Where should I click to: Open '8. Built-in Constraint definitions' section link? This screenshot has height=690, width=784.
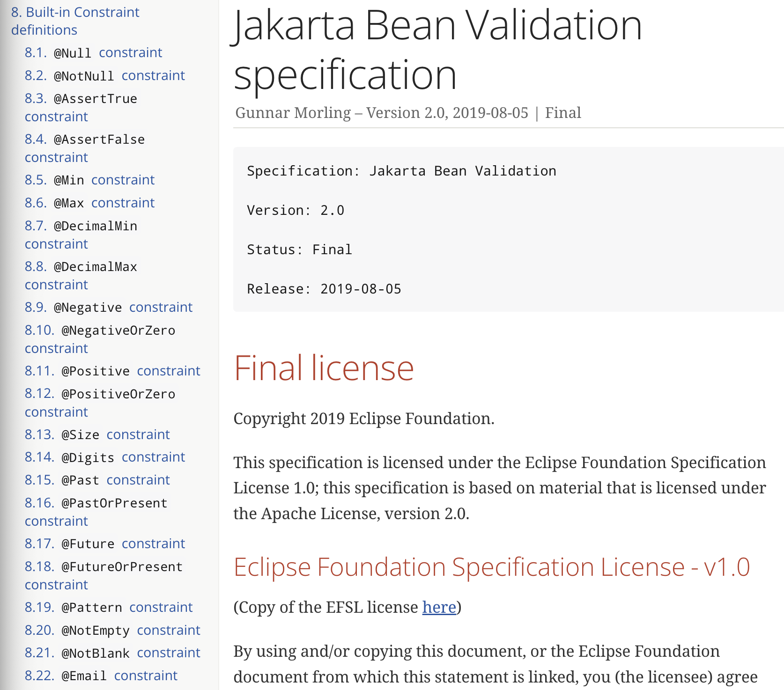click(75, 21)
